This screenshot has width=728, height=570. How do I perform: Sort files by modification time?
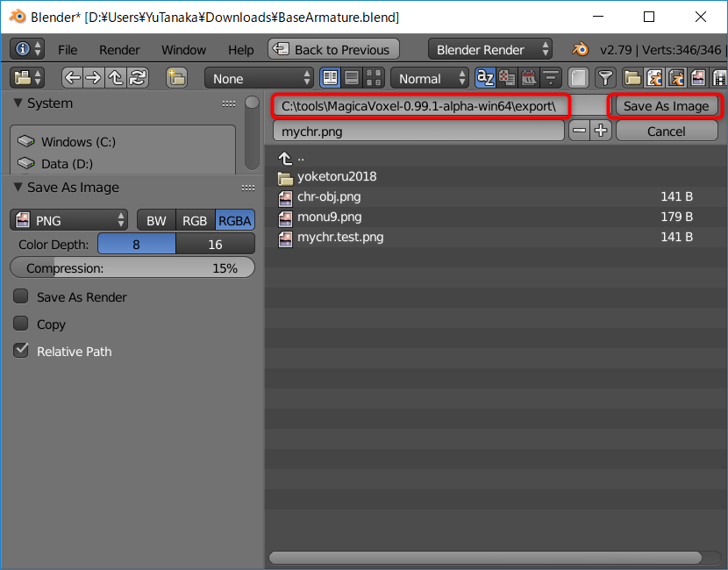[529, 77]
